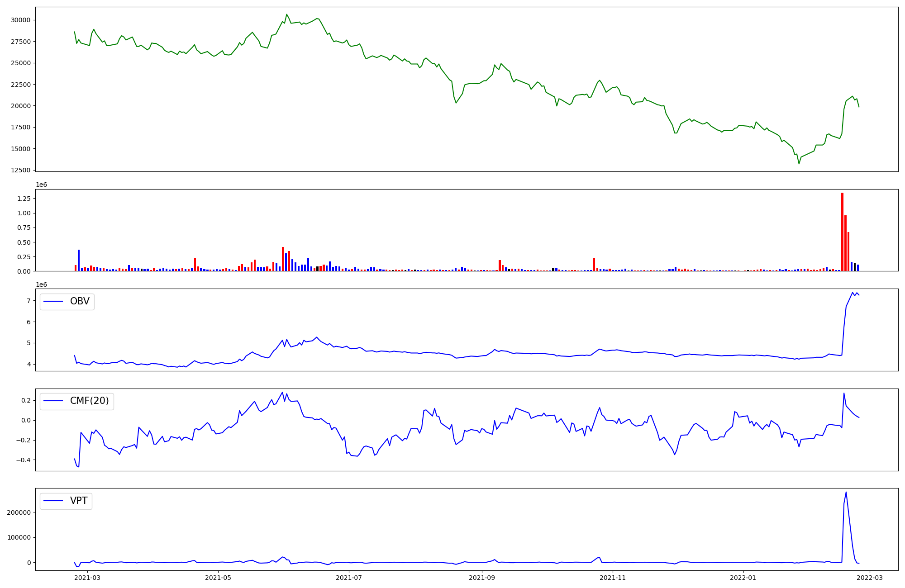Select the 2021-03 x-axis date label
Screen dimensions: 905x588
pyautogui.click(x=87, y=578)
